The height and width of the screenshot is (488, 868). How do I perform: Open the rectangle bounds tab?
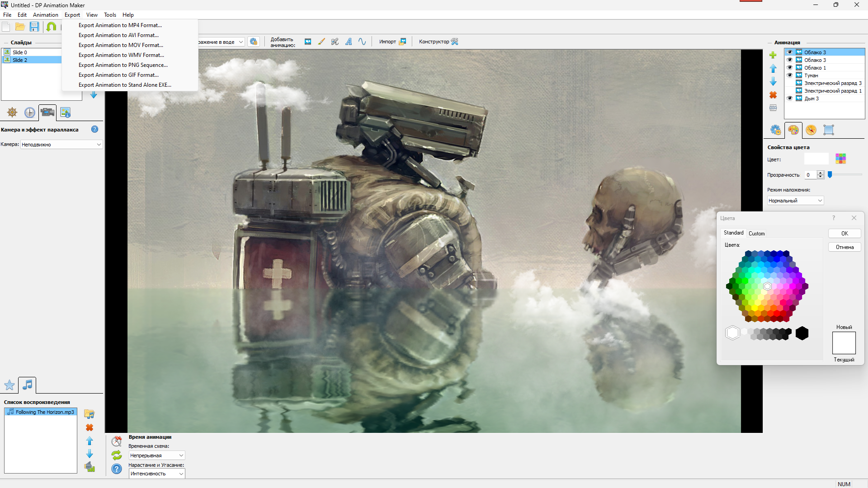(829, 130)
